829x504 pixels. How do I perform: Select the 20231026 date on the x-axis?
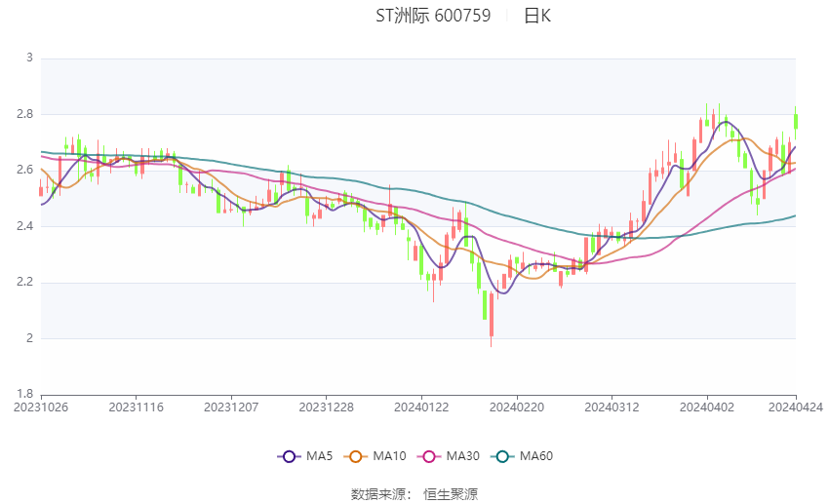click(41, 407)
